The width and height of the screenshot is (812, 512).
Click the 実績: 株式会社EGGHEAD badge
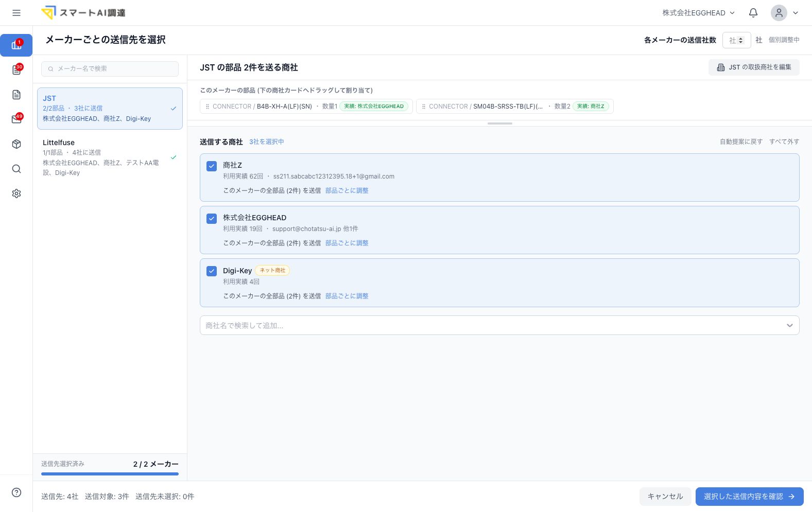[x=374, y=107]
